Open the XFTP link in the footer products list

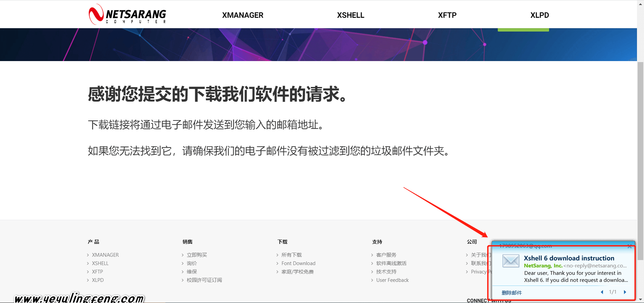(x=98, y=272)
